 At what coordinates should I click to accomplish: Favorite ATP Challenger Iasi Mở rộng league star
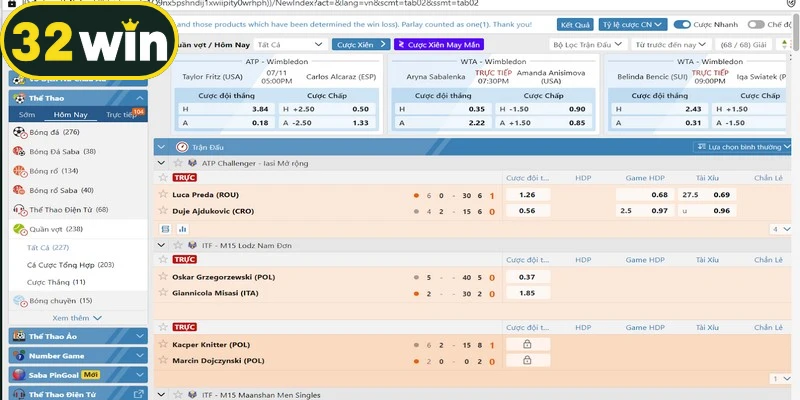(178, 163)
